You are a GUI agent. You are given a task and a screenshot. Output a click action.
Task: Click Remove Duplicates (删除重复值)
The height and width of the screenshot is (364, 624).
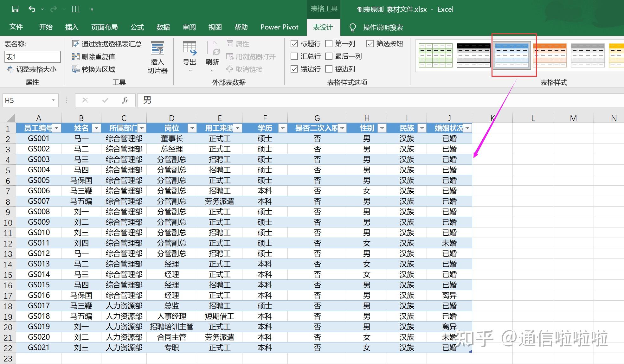point(94,56)
